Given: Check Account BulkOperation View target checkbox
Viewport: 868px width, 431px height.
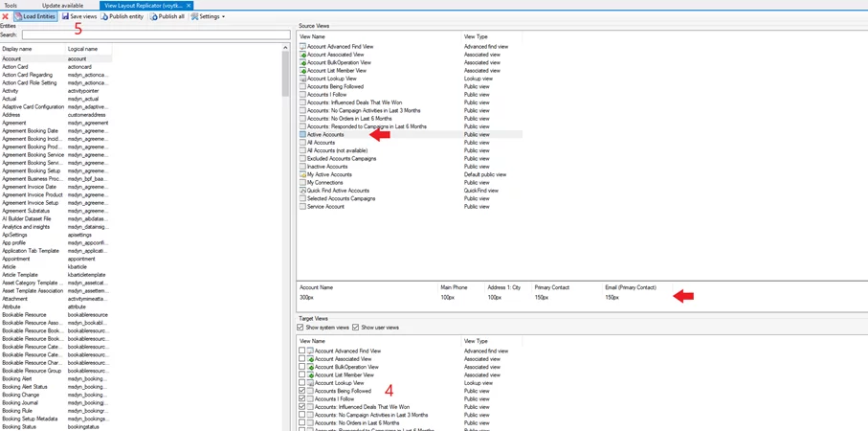Looking at the screenshot, I should pos(301,367).
